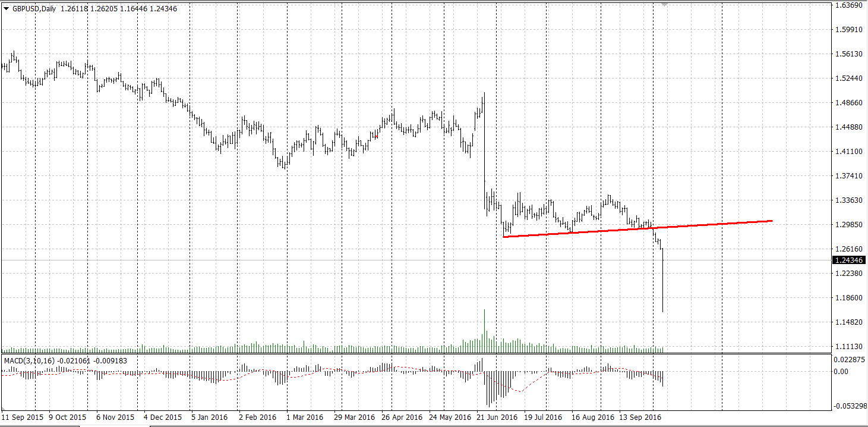Click the 1.48660 price level label
The height and width of the screenshot is (427, 868).
(x=848, y=102)
